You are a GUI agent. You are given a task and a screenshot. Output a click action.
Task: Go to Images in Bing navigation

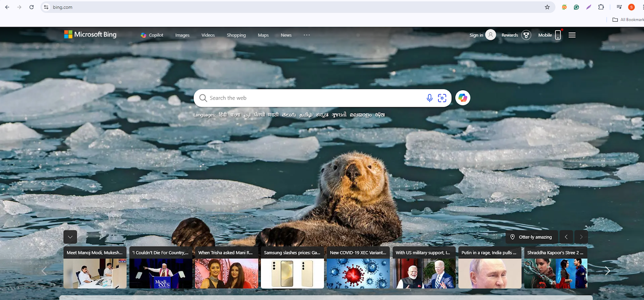[x=182, y=35]
